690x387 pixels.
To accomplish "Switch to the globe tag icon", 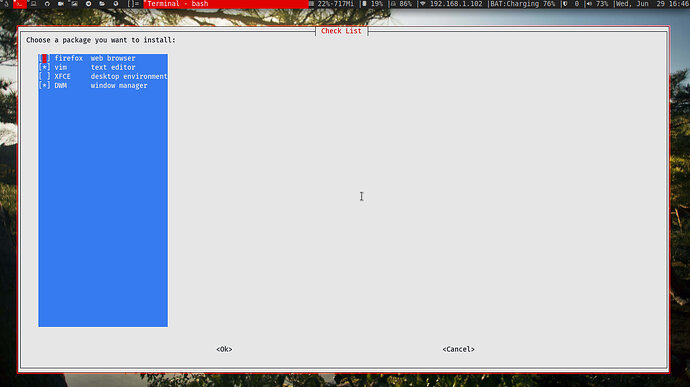I will pos(116,4).
